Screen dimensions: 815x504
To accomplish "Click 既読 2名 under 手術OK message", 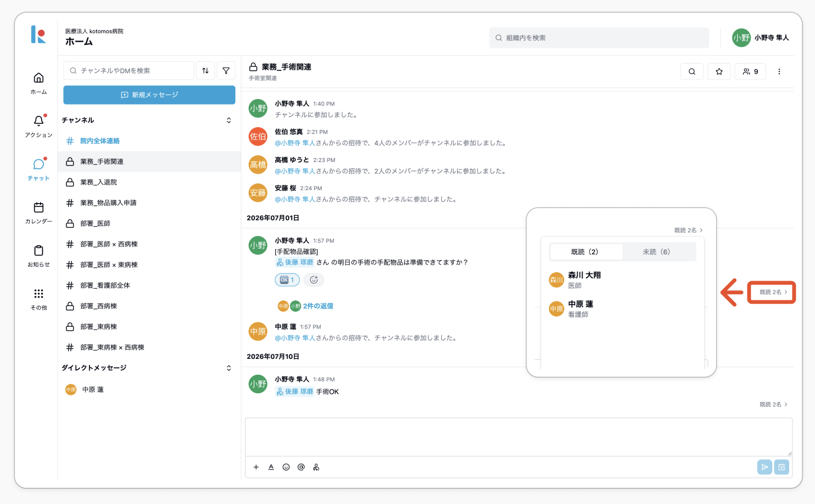I will click(773, 404).
